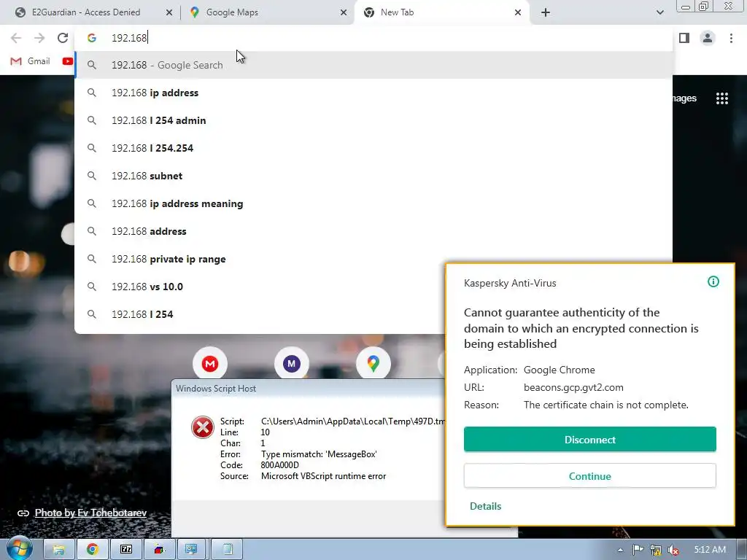Image resolution: width=747 pixels, height=560 pixels.
Task: Click the muted volume tray icon
Action: [673, 550]
